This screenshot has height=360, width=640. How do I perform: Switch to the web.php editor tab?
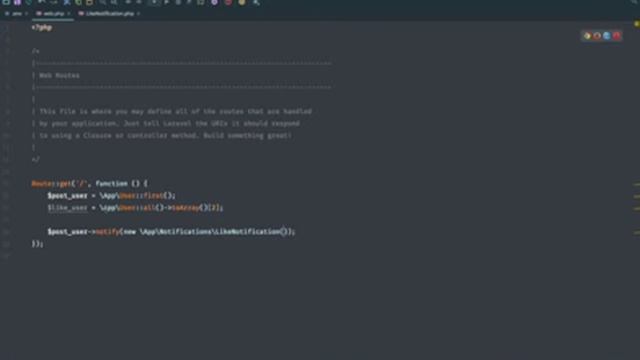pos(53,13)
